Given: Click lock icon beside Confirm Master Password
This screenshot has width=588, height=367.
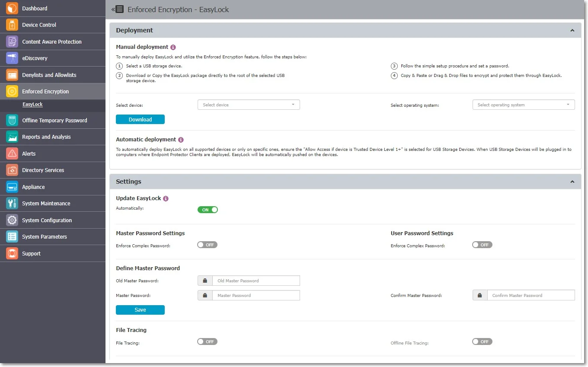Looking at the screenshot, I should coord(480,295).
